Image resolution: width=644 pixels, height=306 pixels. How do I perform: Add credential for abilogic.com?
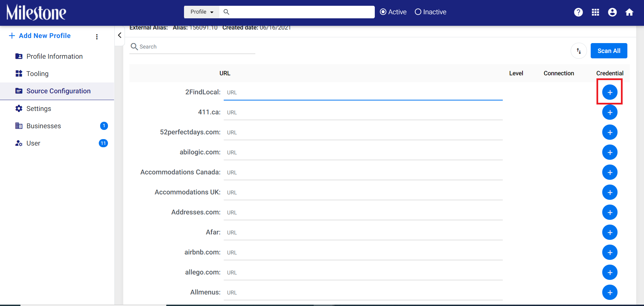click(x=610, y=152)
